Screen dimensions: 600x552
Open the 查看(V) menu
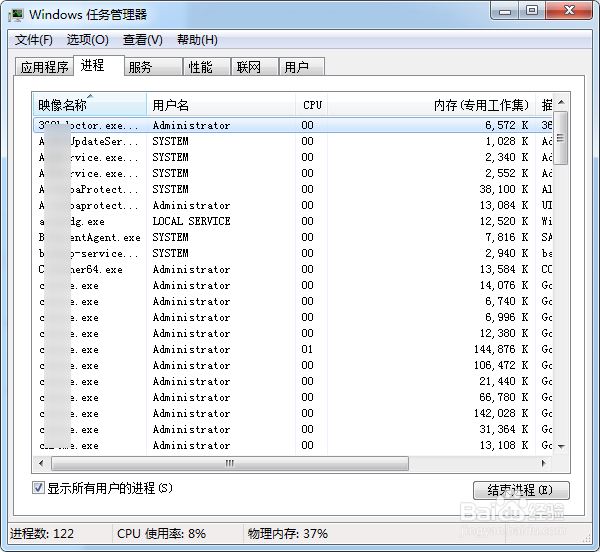pos(143,40)
